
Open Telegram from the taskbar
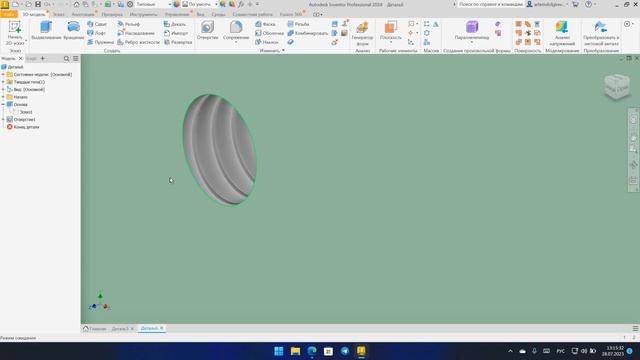pos(345,351)
